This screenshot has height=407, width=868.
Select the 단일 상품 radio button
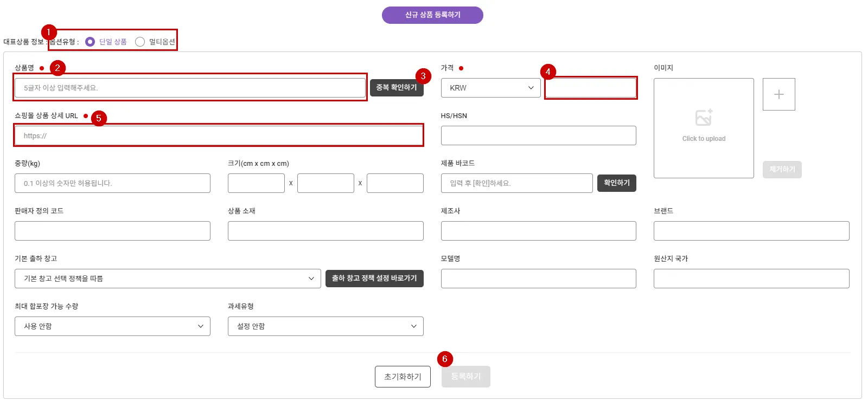point(90,42)
